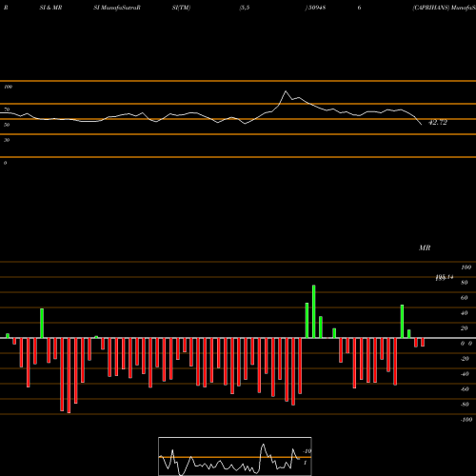The image size is (476, 476).
Task: Click the RSI value label 42.72
Action: (x=438, y=122)
